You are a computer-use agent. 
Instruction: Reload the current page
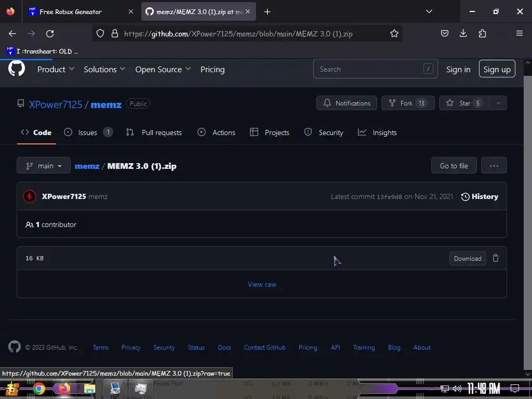coord(50,34)
